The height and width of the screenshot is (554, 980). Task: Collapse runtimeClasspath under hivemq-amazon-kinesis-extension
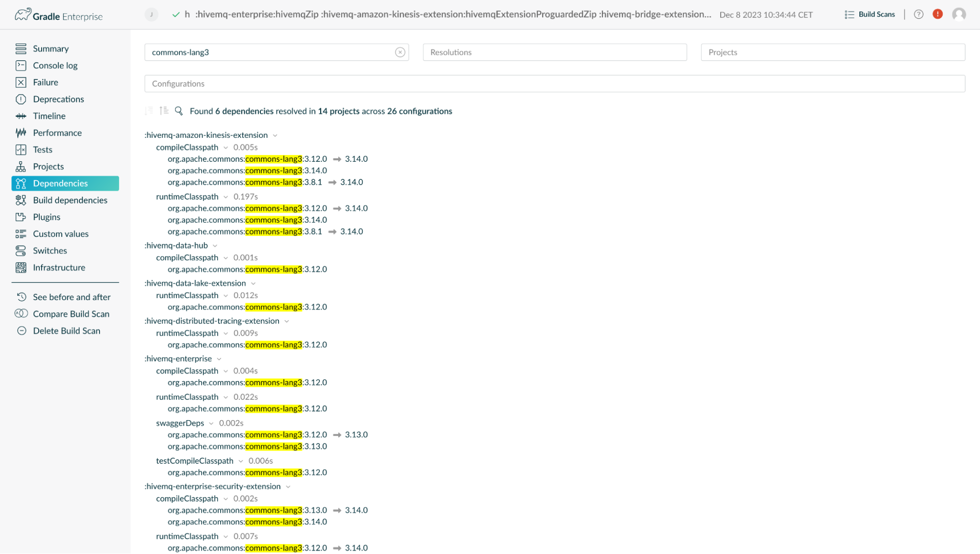[x=226, y=197]
